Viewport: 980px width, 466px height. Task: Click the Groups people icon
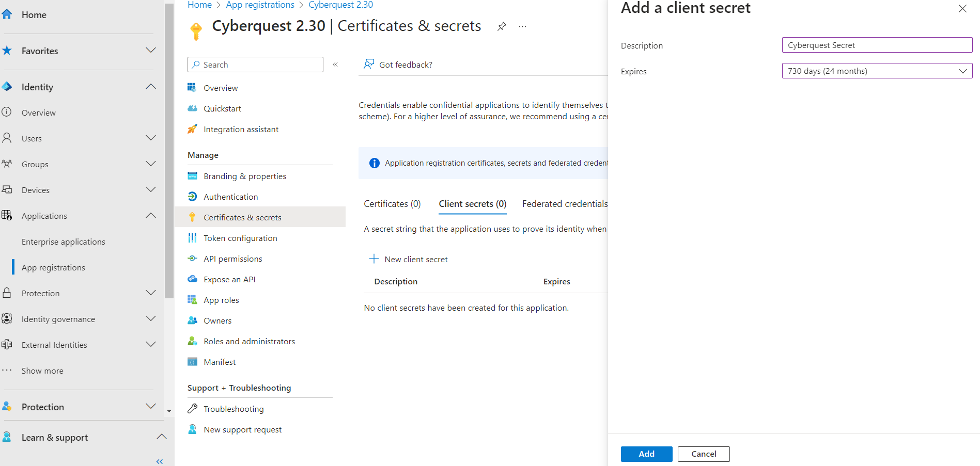[7, 164]
